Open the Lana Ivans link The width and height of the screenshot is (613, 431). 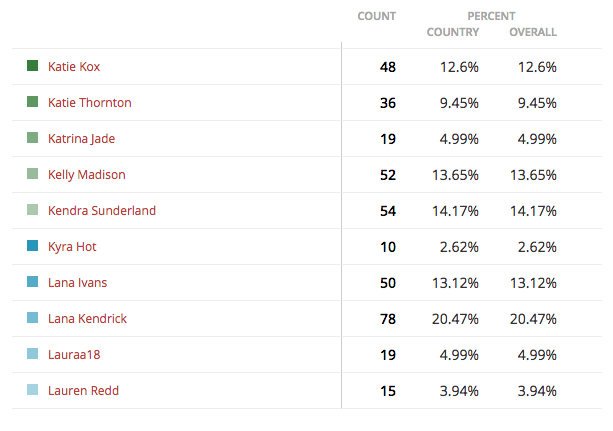pos(77,282)
